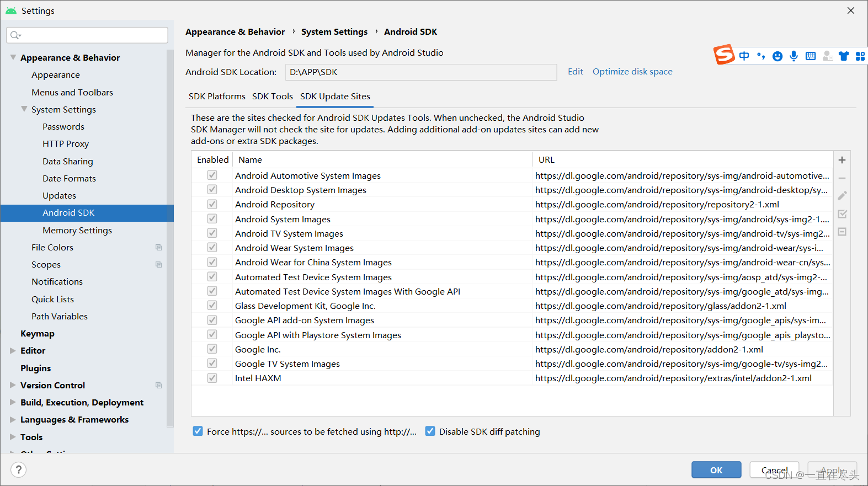Image resolution: width=868 pixels, height=486 pixels.
Task: Click the add update site plus icon
Action: [842, 160]
